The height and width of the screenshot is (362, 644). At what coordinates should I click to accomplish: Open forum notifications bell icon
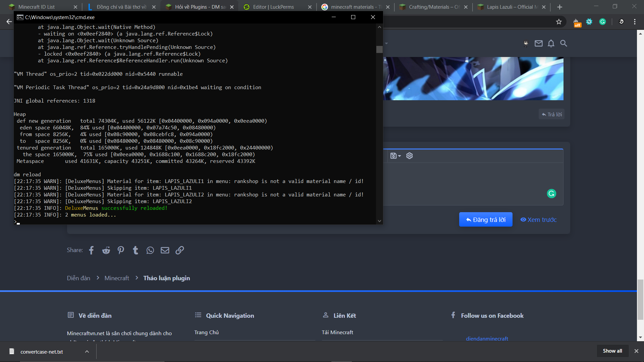coord(551,43)
